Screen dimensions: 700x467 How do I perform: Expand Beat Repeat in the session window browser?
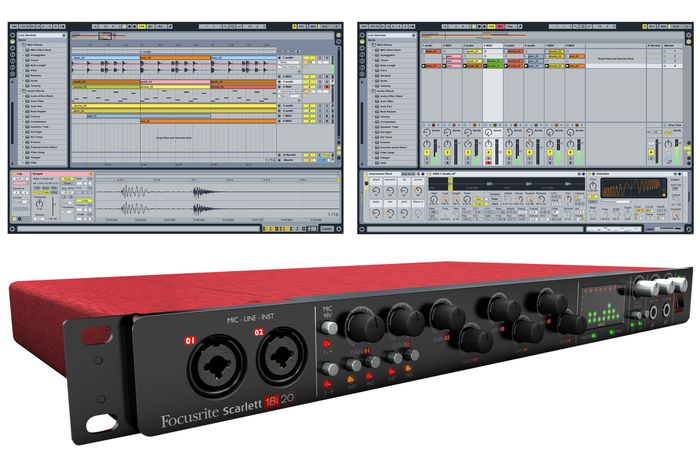372,111
